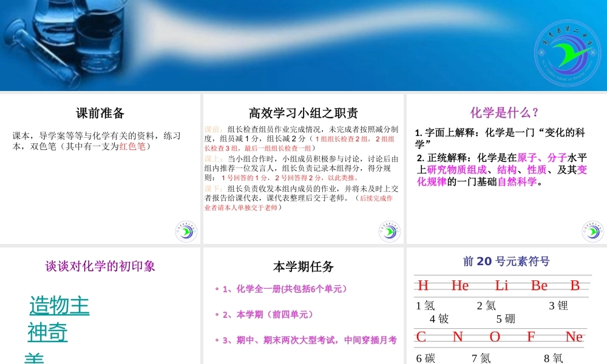Image resolution: width=607 pixels, height=364 pixels.
Task: Click the logo on the 化学是什么？ slide
Action: click(x=592, y=231)
